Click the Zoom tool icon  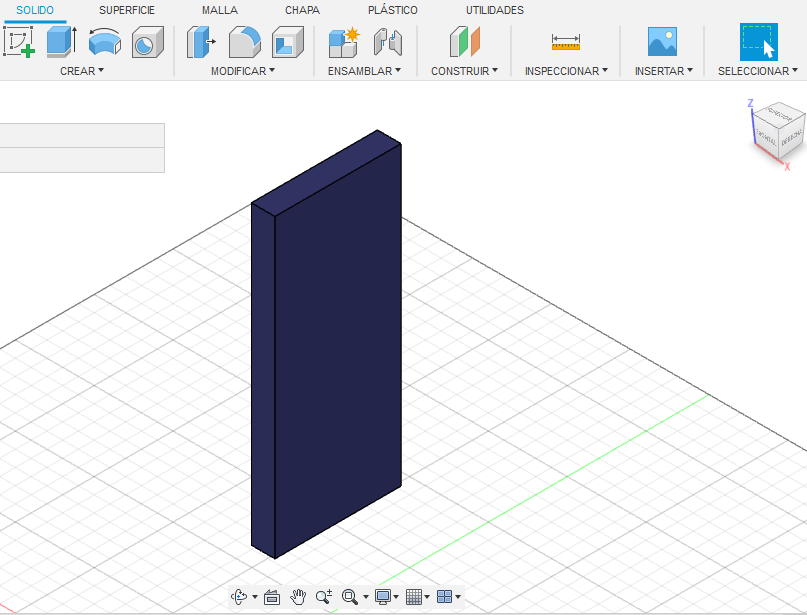pos(324,597)
